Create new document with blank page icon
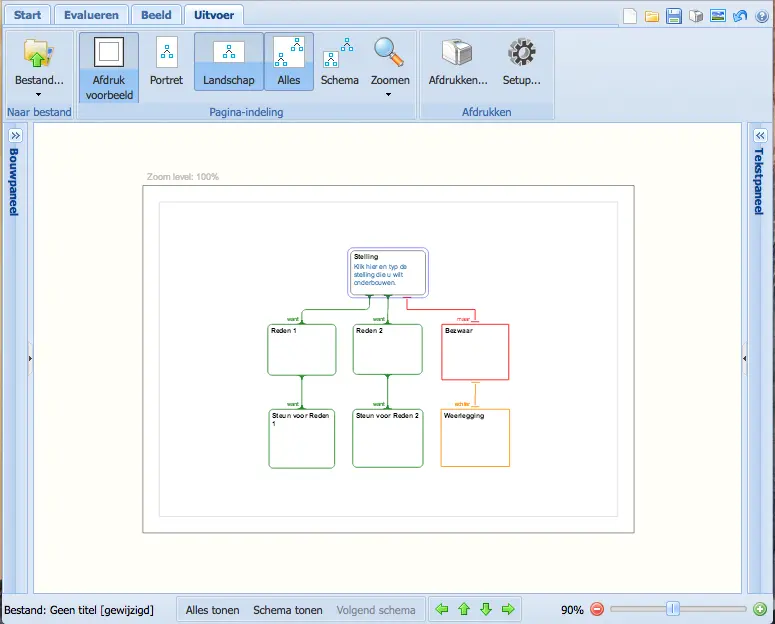This screenshot has width=775, height=624. pos(630,16)
